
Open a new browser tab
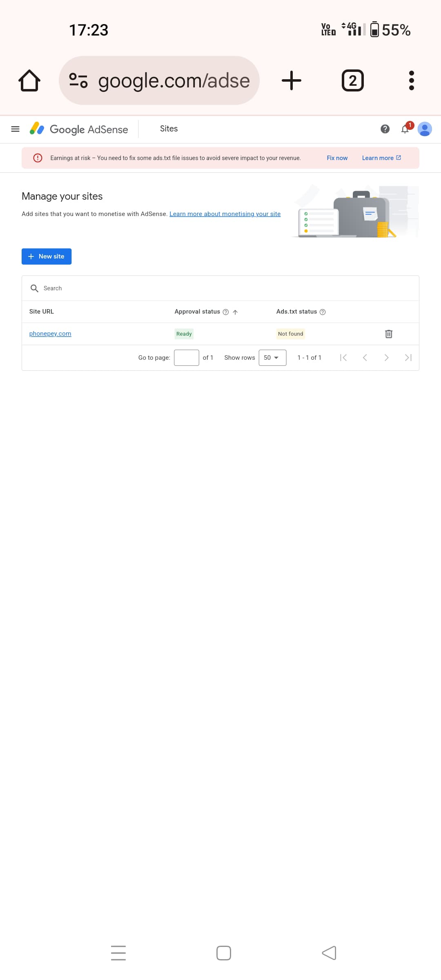pyautogui.click(x=292, y=80)
